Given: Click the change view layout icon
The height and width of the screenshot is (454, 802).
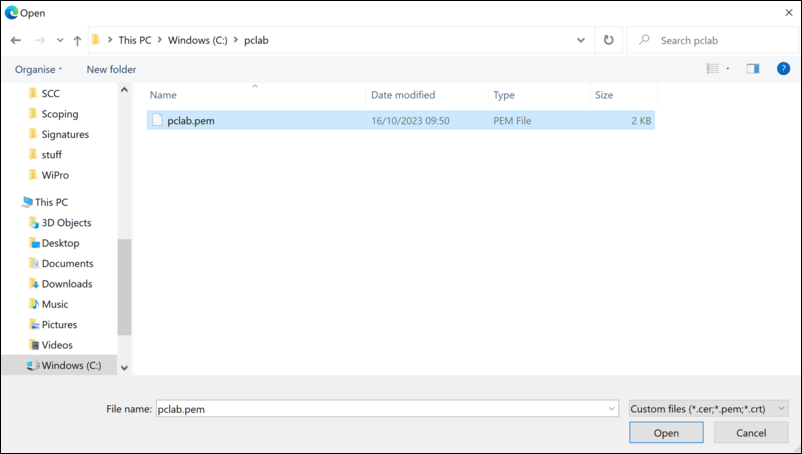Looking at the screenshot, I should pyautogui.click(x=713, y=69).
